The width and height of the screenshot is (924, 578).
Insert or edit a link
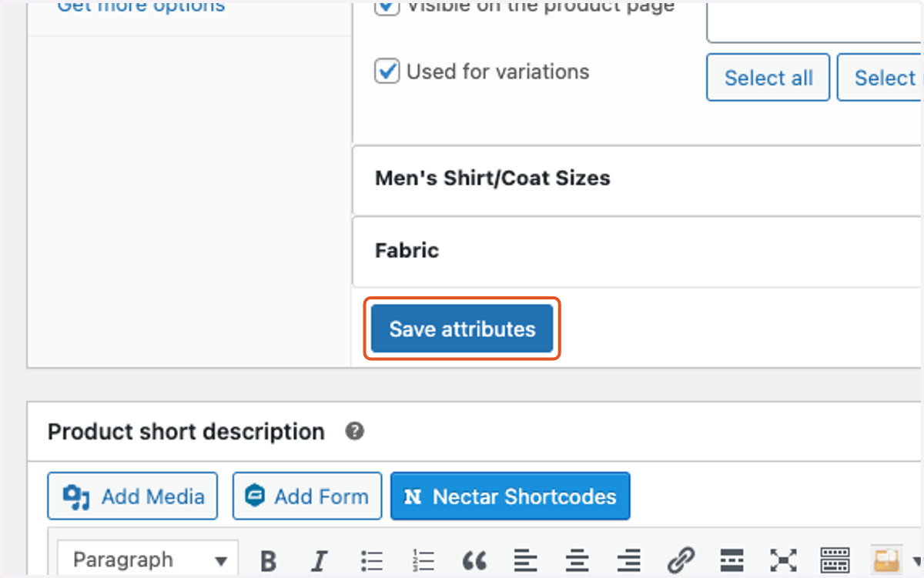point(681,560)
